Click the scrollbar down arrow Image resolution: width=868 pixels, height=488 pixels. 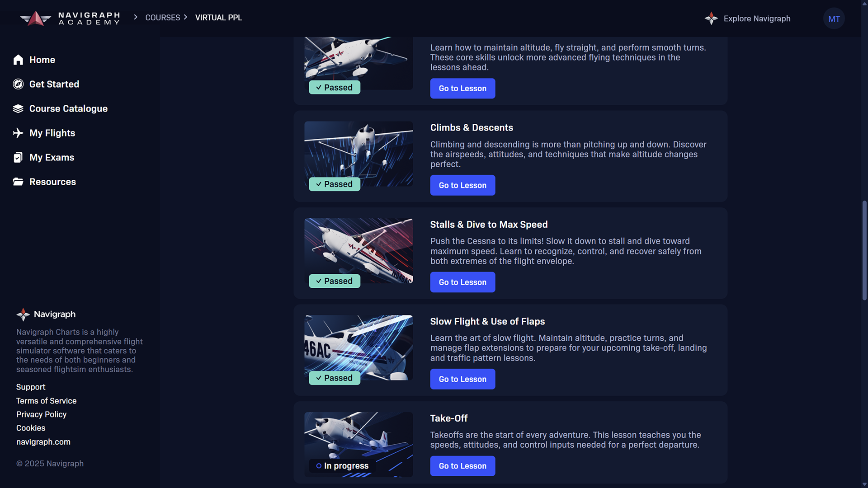pos(864,484)
